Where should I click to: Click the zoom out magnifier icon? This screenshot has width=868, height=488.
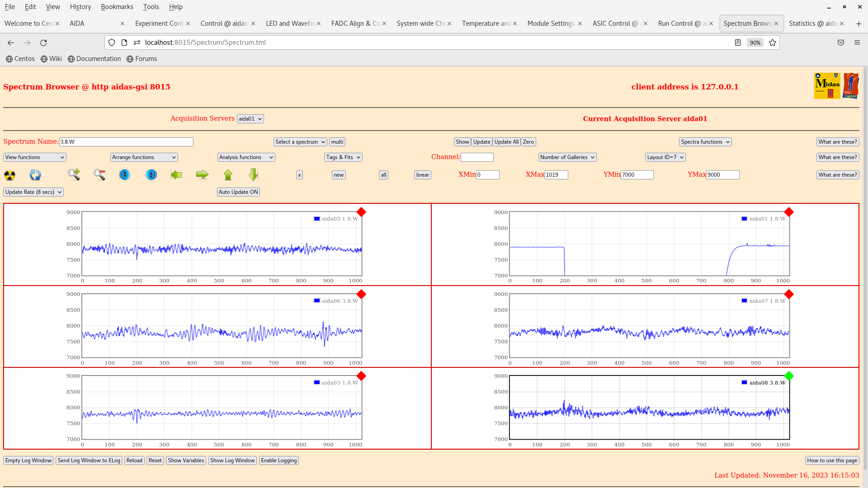pos(99,174)
